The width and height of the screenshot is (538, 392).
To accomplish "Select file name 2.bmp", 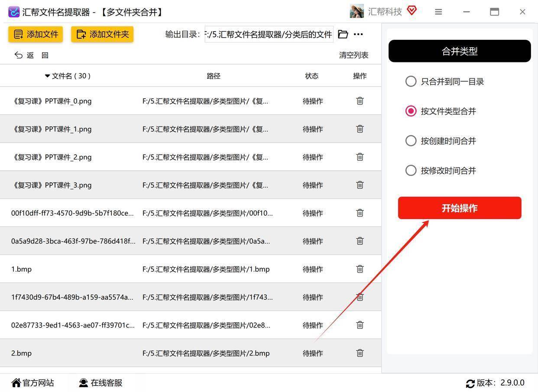I will point(21,353).
